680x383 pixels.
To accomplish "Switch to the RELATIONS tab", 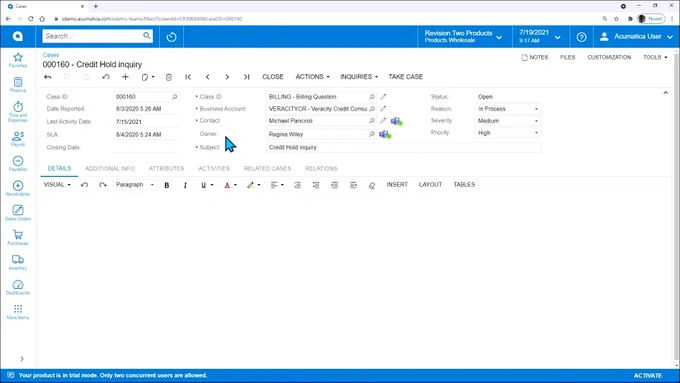I will coord(321,169).
